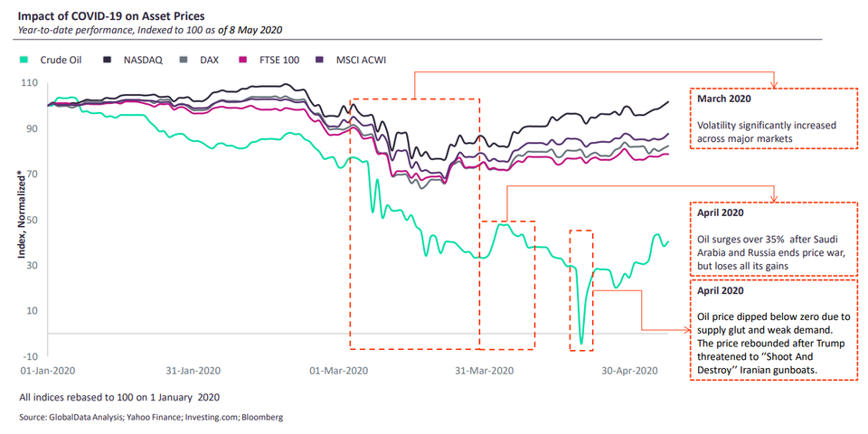
Task: Click the crude oil negative price dip point
Action: (580, 344)
